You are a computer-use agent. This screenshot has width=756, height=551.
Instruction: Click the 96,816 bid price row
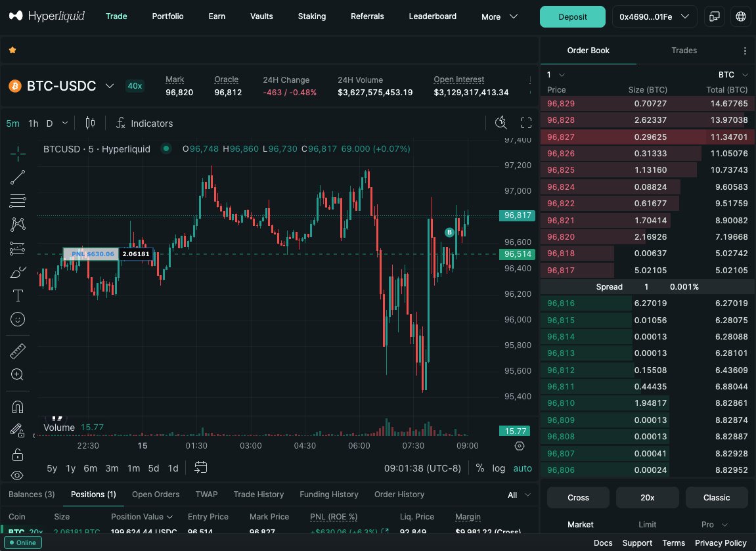648,303
